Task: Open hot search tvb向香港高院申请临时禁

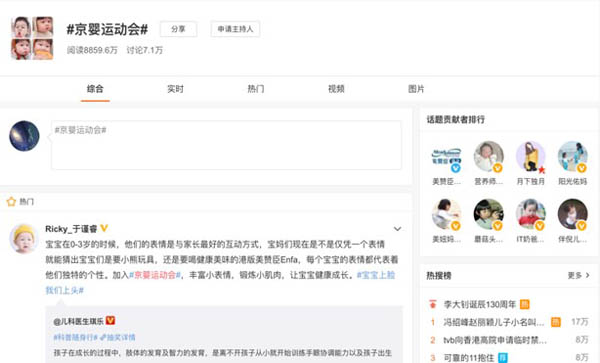Action: tap(495, 340)
